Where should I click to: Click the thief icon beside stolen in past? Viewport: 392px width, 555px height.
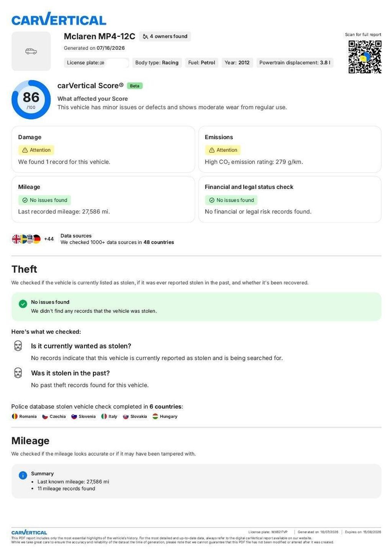18,373
